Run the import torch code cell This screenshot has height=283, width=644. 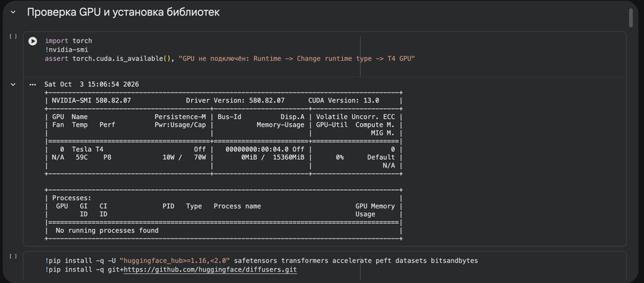pos(32,41)
